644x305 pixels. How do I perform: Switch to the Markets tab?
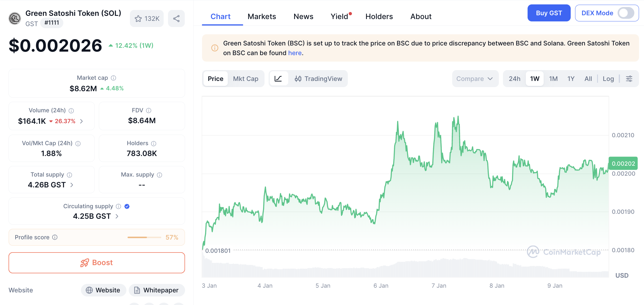pos(262,16)
